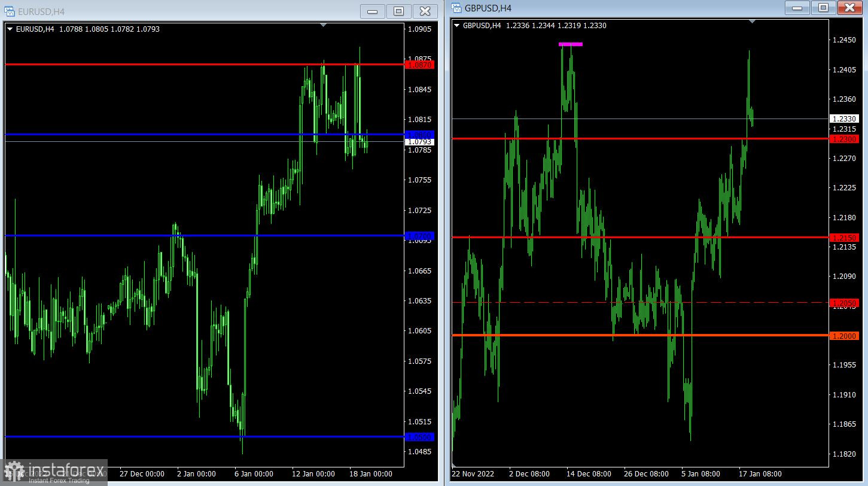Viewport: 868px width, 486px height.
Task: Click the GBPUSD window chart icon
Action: 456,8
